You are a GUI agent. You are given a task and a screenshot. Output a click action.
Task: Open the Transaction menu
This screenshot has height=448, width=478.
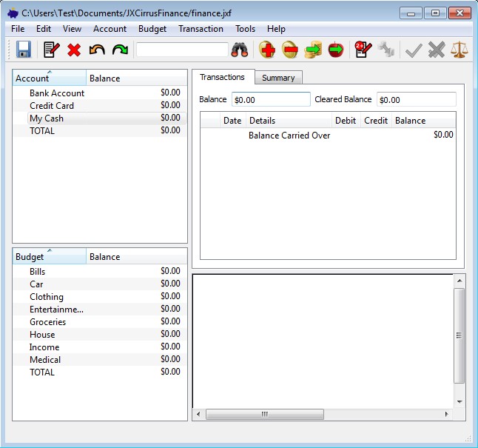tap(201, 29)
